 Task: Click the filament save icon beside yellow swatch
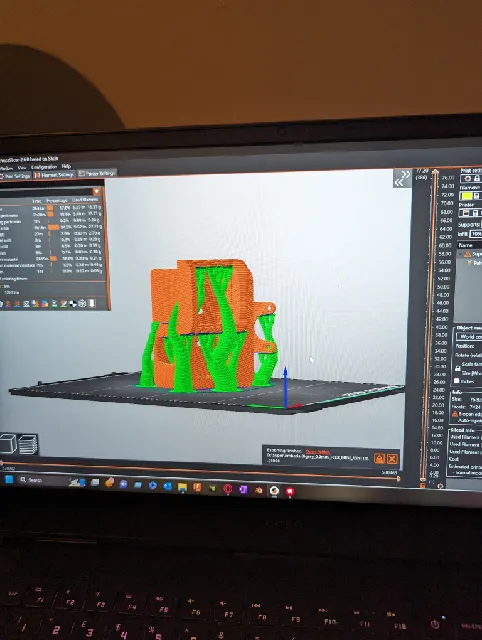pyautogui.click(x=477, y=196)
